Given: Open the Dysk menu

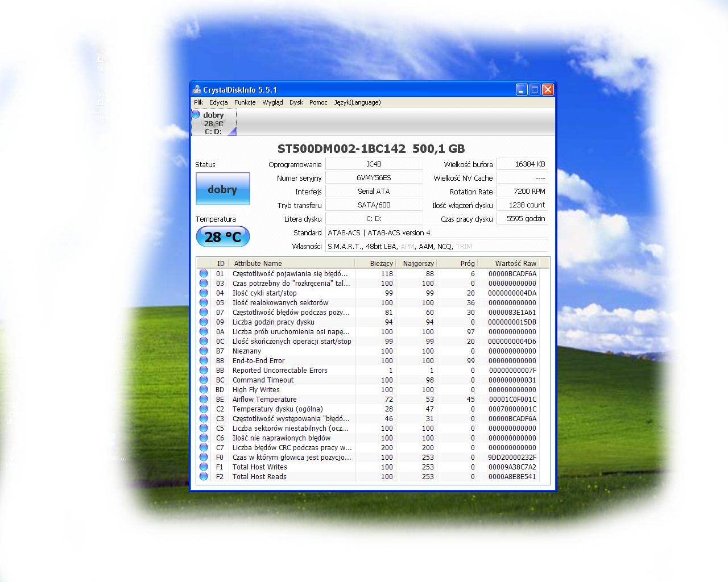Looking at the screenshot, I should coord(296,102).
